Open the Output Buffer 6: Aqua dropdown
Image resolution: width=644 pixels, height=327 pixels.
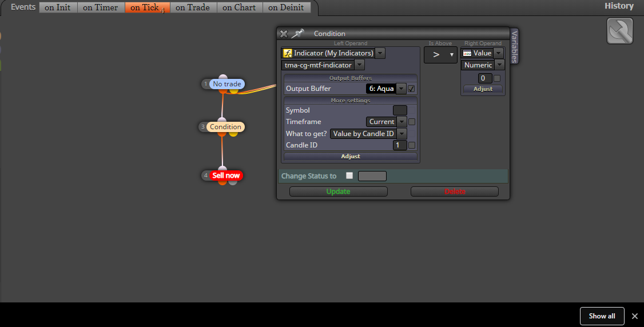[x=401, y=89]
